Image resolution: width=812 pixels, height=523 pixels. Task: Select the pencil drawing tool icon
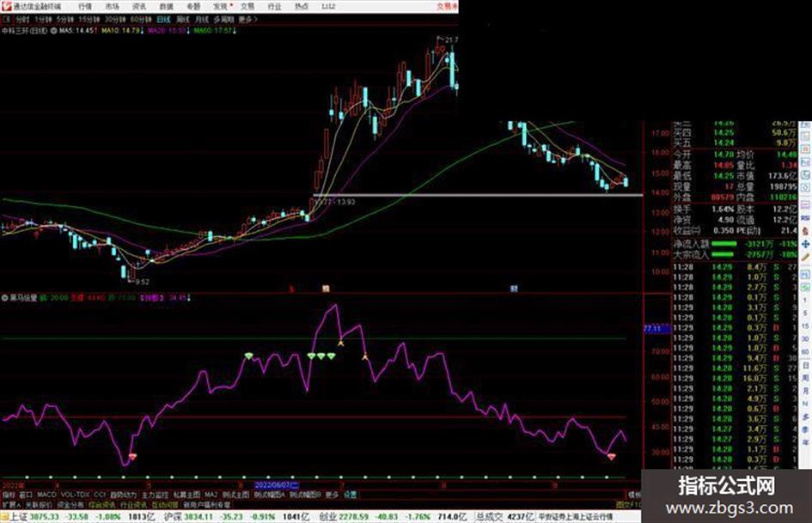[x=805, y=257]
